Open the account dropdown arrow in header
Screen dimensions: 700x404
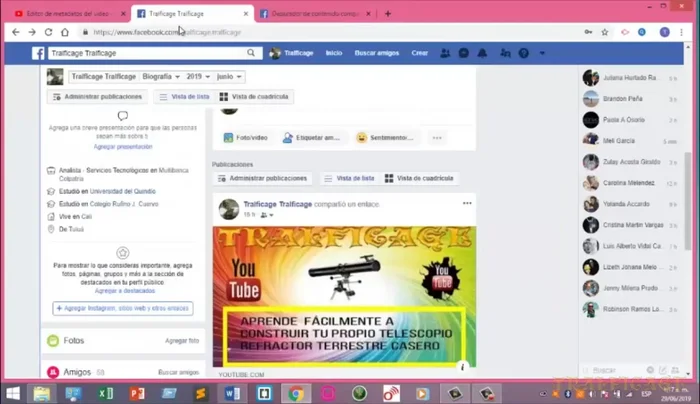tap(542, 53)
